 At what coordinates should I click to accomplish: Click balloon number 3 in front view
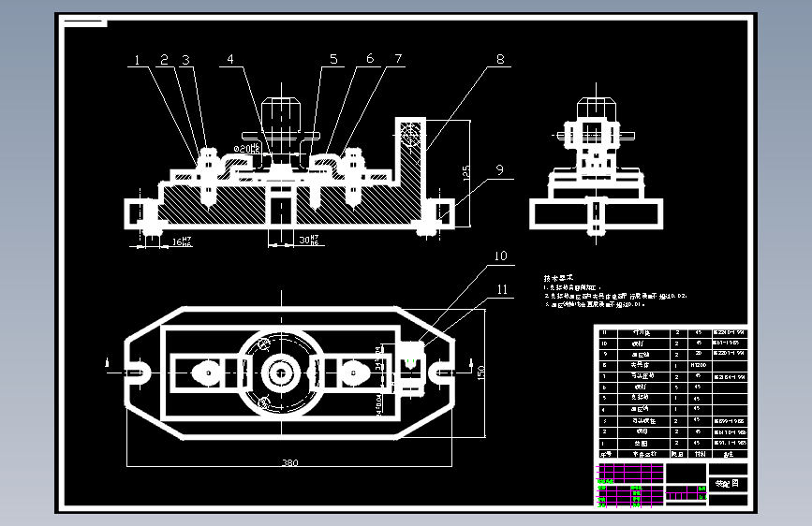(x=186, y=60)
